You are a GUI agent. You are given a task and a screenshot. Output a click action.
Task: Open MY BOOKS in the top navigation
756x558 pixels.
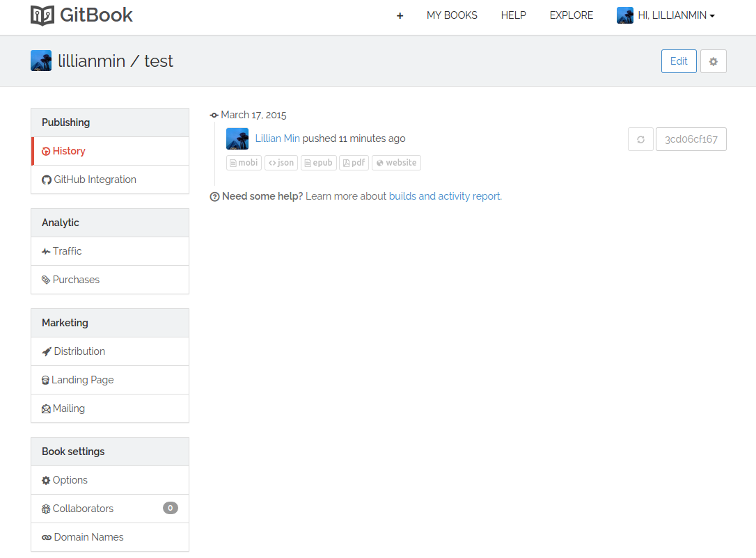[x=452, y=15]
